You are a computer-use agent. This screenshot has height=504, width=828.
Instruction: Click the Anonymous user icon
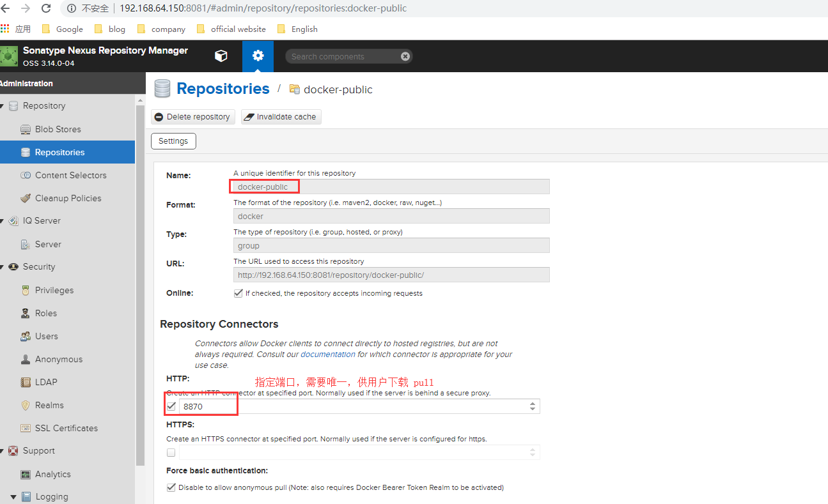coord(26,359)
